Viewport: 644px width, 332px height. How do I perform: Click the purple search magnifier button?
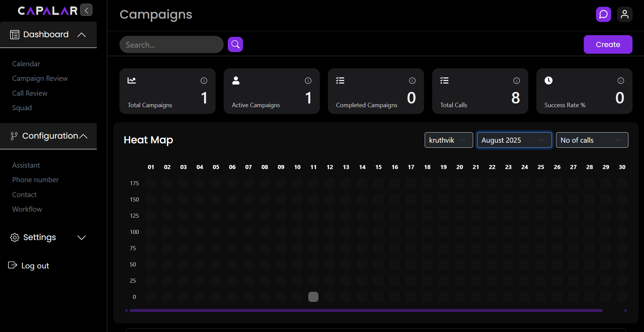235,45
